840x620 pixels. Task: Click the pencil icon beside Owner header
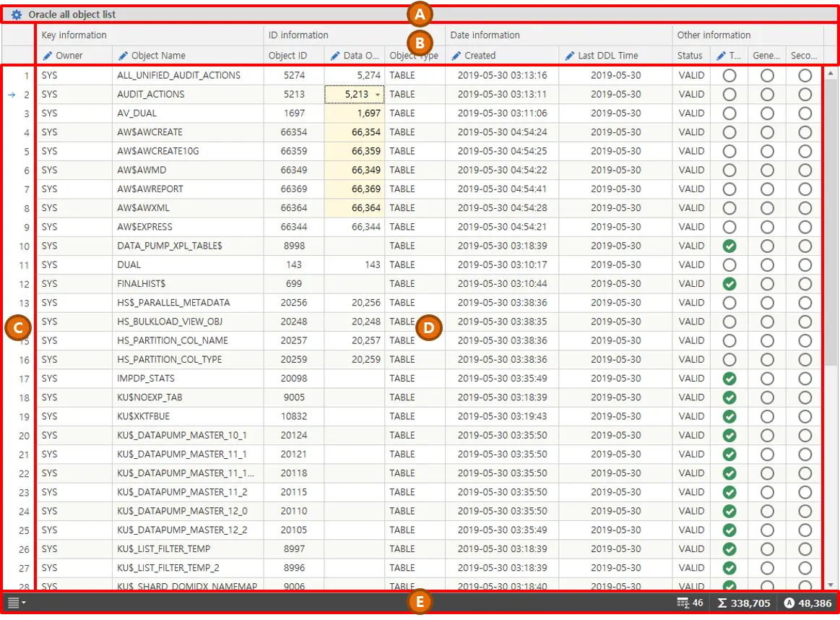pos(48,56)
